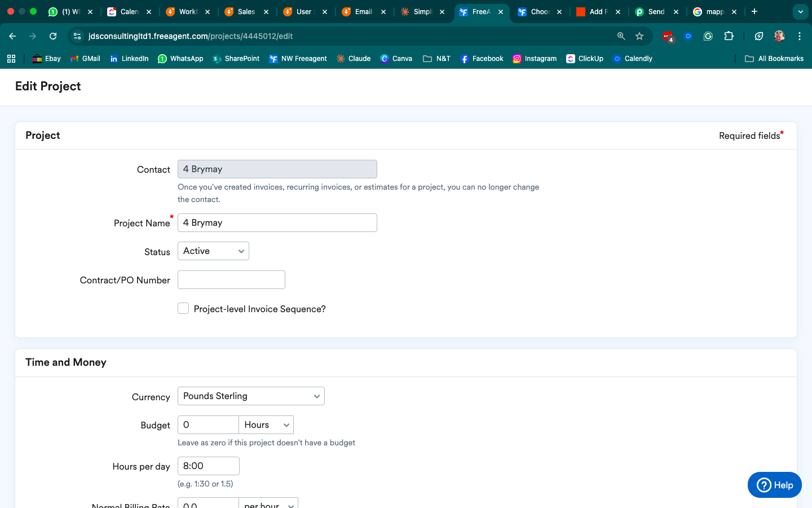Open the NW Freeagent bookmark
812x508 pixels.
298,59
